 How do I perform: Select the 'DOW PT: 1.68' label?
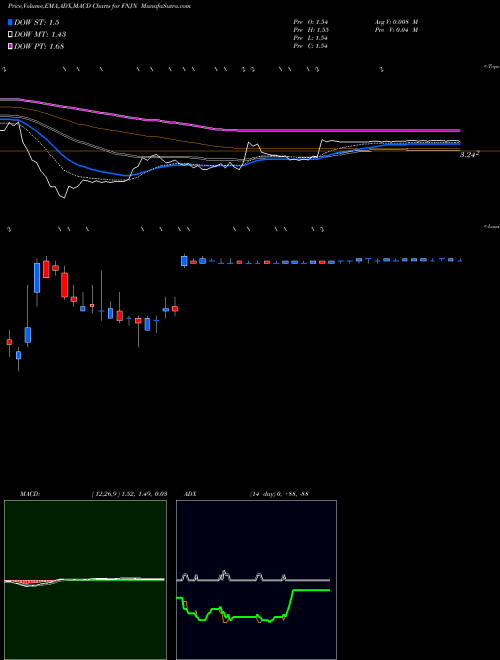(x=39, y=46)
